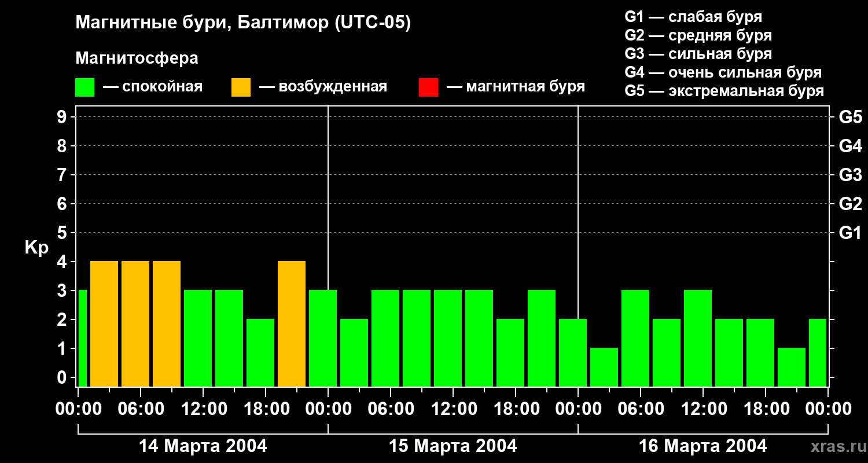Image resolution: width=868 pixels, height=463 pixels.
Task: Click the red 'магнитная буря' legend swatch
Action: [x=428, y=87]
